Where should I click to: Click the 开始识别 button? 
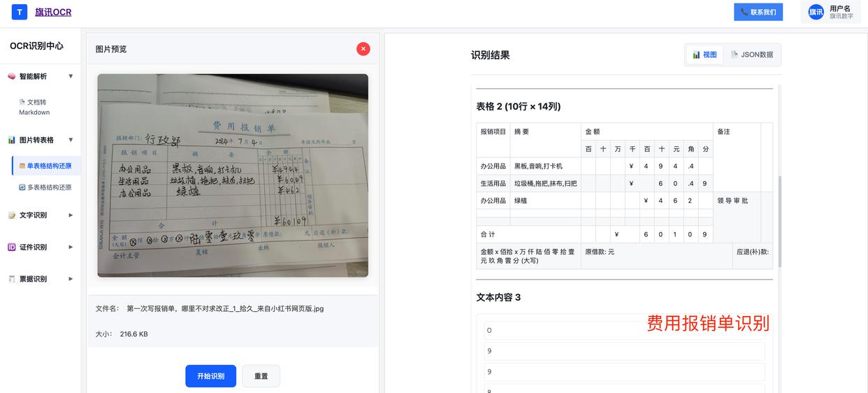tap(210, 376)
